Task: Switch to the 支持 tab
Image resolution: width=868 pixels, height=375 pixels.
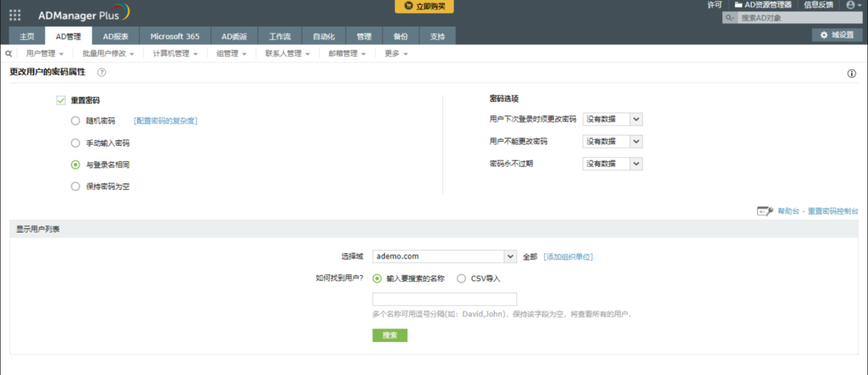Action: (x=438, y=36)
